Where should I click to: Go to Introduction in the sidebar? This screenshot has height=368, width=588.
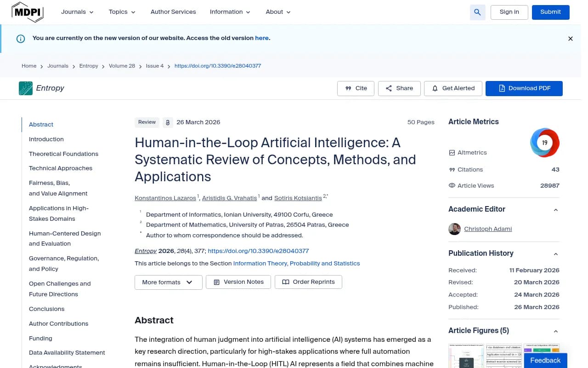(x=46, y=139)
